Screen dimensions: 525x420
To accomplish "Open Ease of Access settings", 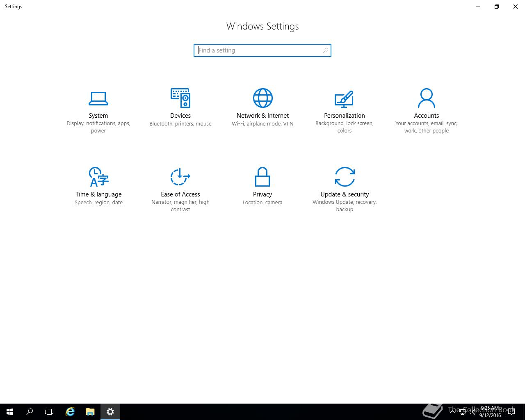I will 180,189.
